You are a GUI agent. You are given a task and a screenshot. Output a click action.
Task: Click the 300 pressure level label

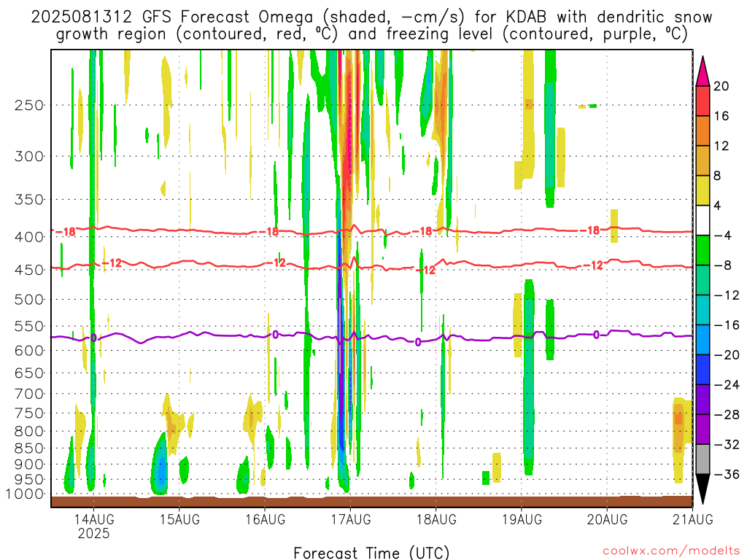coord(29,156)
